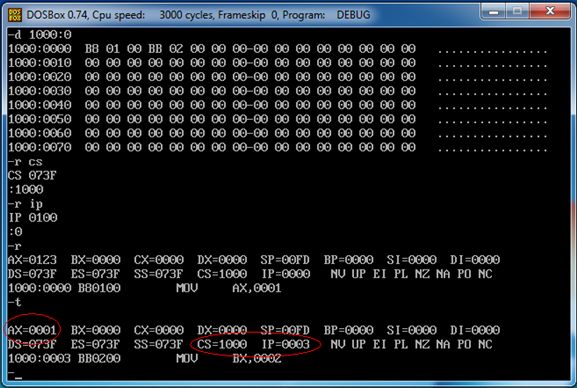
Task: Click the ':0' input line
Action: (15, 232)
